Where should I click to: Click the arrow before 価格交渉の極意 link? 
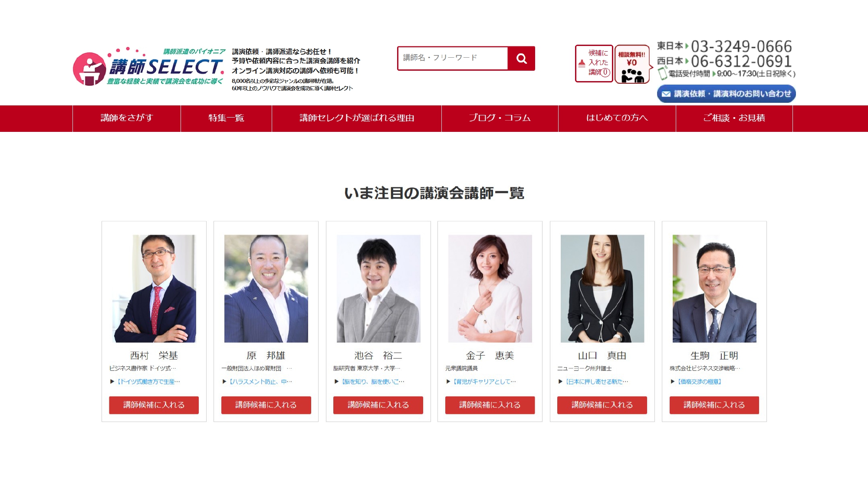(673, 382)
